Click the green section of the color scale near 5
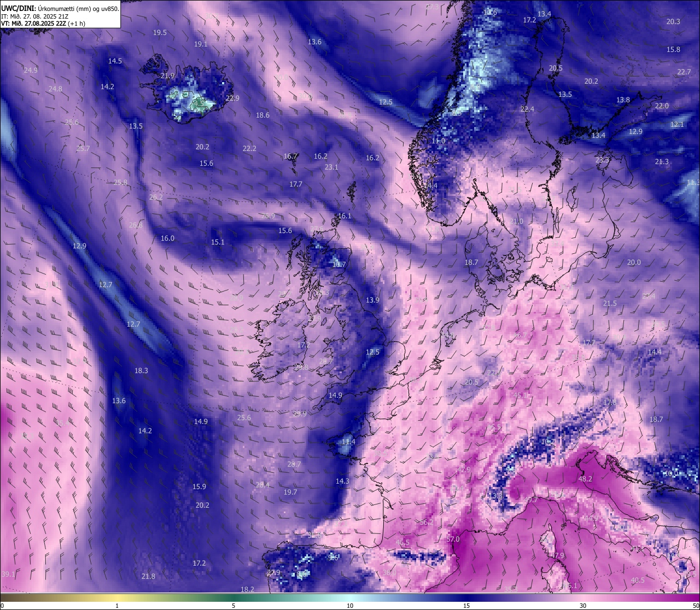Viewport: 700px width, 610px height. coord(234,597)
